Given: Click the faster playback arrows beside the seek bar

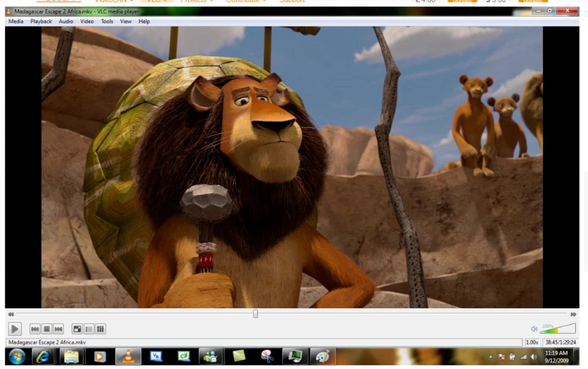Looking at the screenshot, I should click(573, 313).
